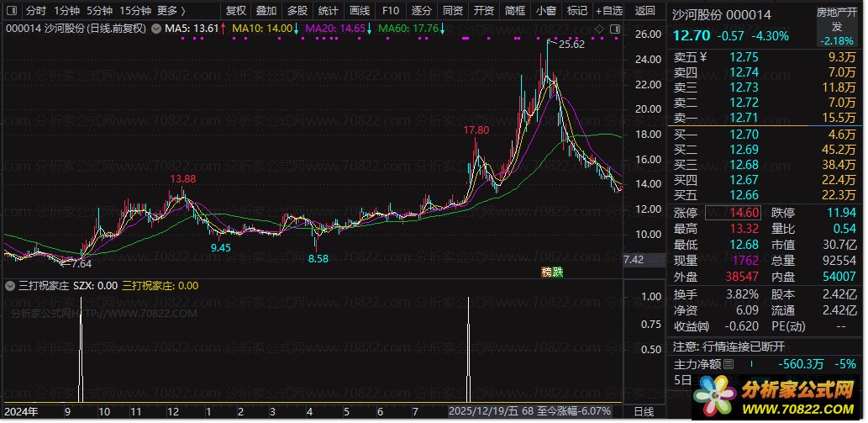The image size is (868, 423).
Task: Collapse the main chart indicator arrow beside 沙河股份
Action: click(9, 28)
